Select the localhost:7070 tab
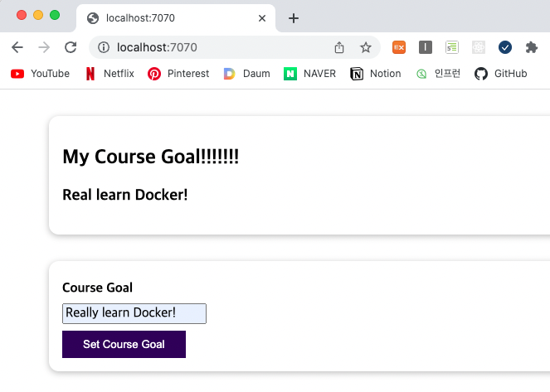The width and height of the screenshot is (550, 392). coord(175,18)
